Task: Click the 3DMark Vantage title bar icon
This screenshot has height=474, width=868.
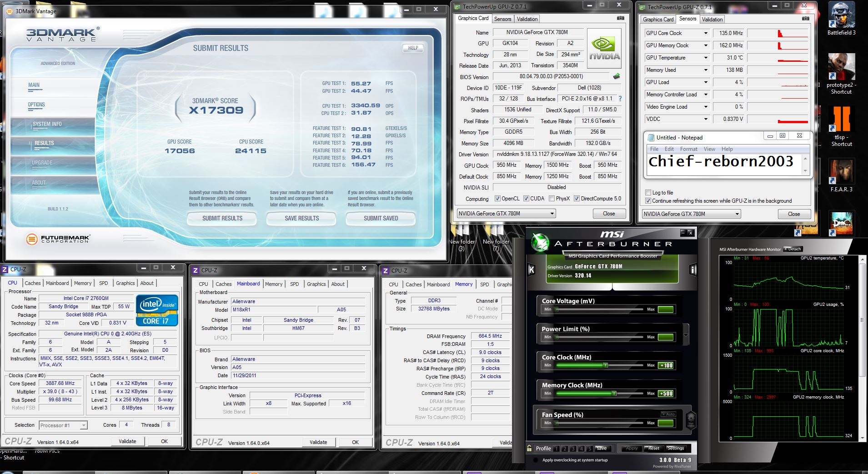Action: [10, 11]
